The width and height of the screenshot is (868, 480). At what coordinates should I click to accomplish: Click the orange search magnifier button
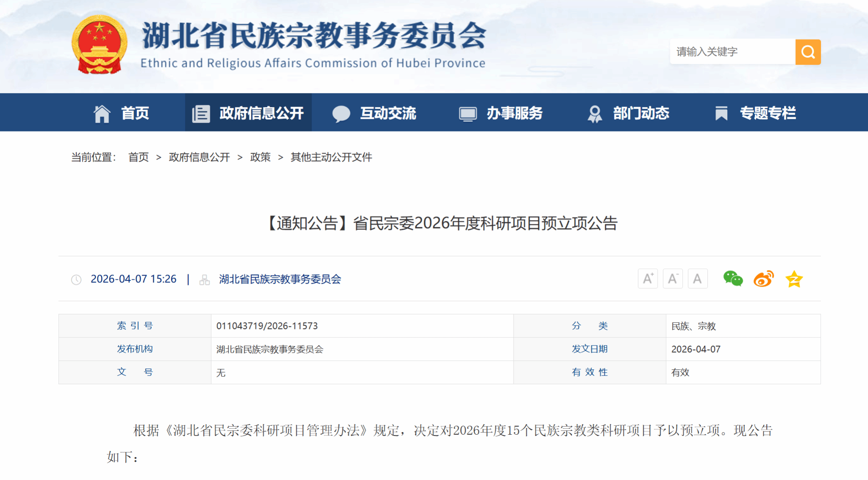point(808,52)
